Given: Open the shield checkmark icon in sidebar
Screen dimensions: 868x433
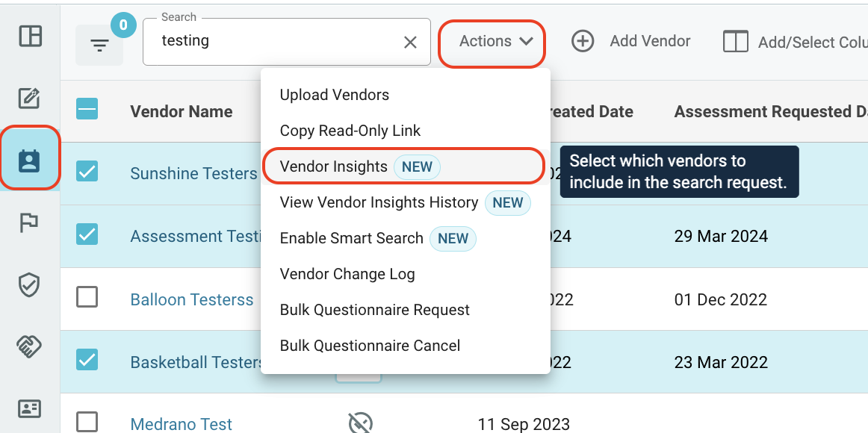Looking at the screenshot, I should point(29,285).
